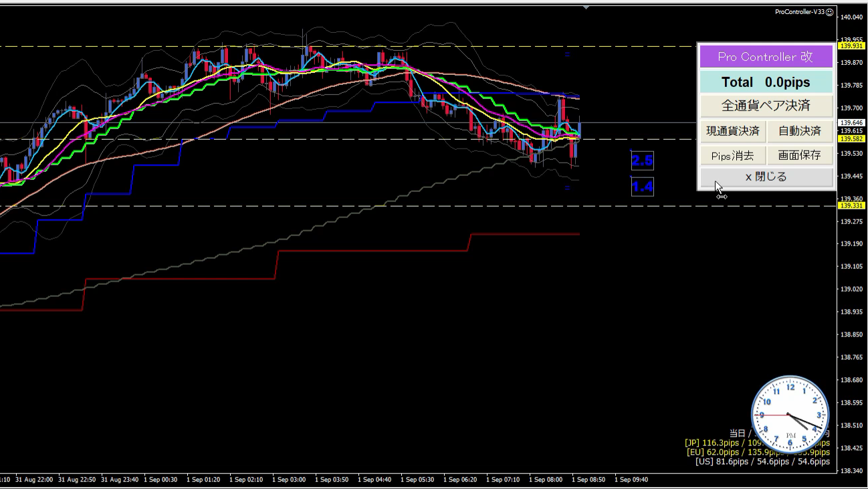Click the ProController-V33 expert label
Image resolution: width=868 pixels, height=489 pixels.
pyautogui.click(x=800, y=12)
